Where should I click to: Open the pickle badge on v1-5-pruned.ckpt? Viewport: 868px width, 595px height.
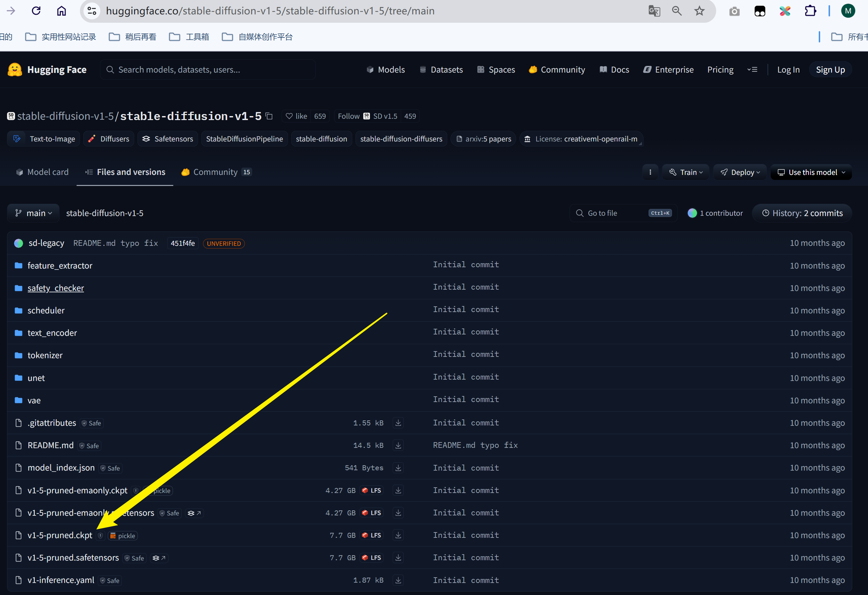tap(123, 535)
